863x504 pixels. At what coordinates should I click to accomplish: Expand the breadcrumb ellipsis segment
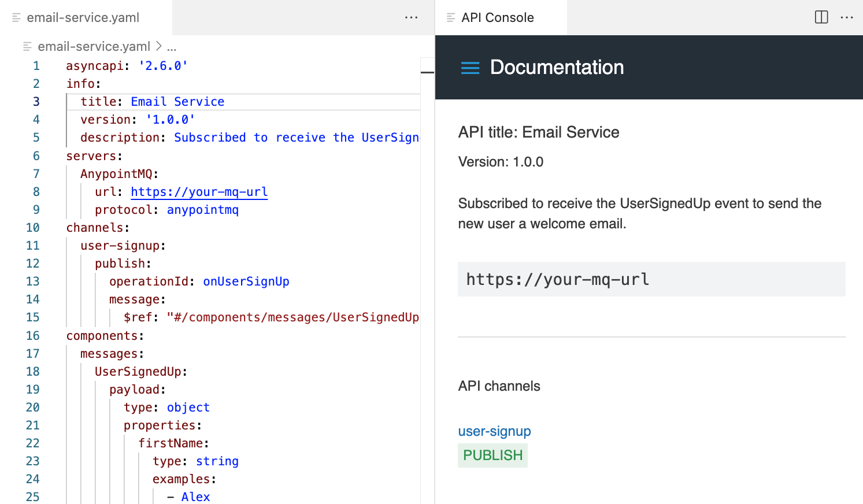[x=172, y=46]
